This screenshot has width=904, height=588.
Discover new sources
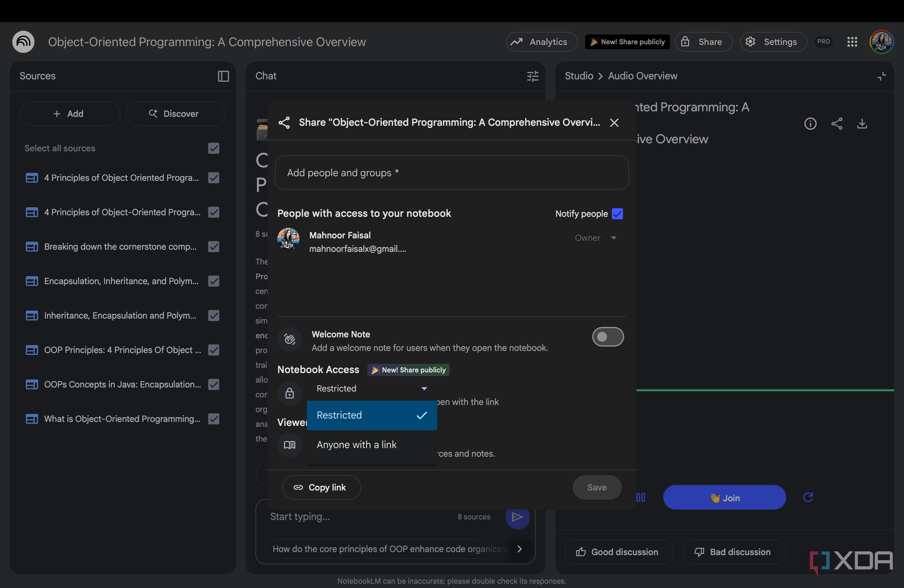click(x=175, y=113)
